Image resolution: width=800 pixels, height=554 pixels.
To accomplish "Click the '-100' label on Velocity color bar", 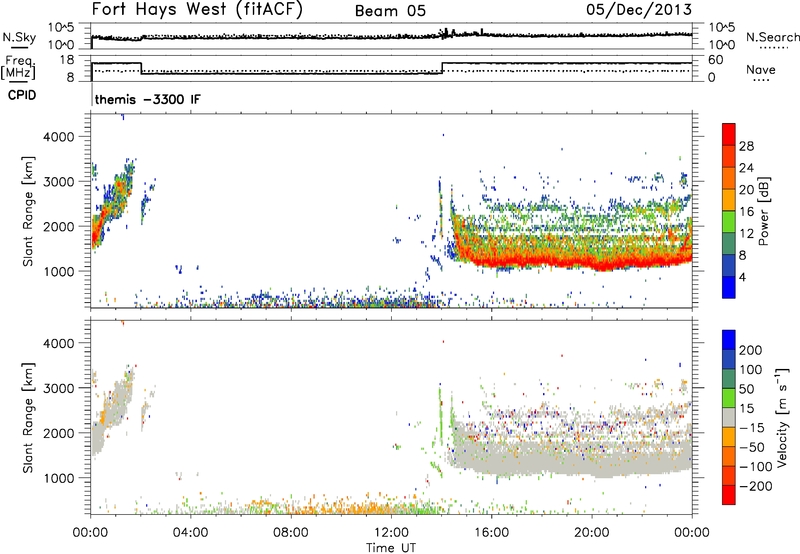I will pyautogui.click(x=755, y=467).
